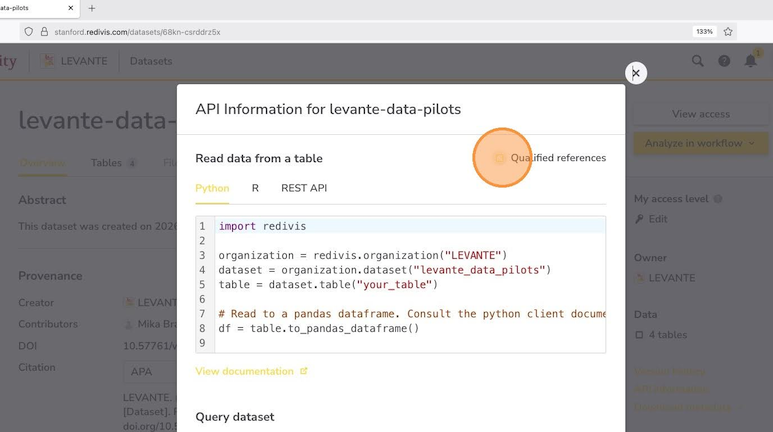The height and width of the screenshot is (432, 773).
Task: Select the Python code tab
Action: (x=212, y=188)
